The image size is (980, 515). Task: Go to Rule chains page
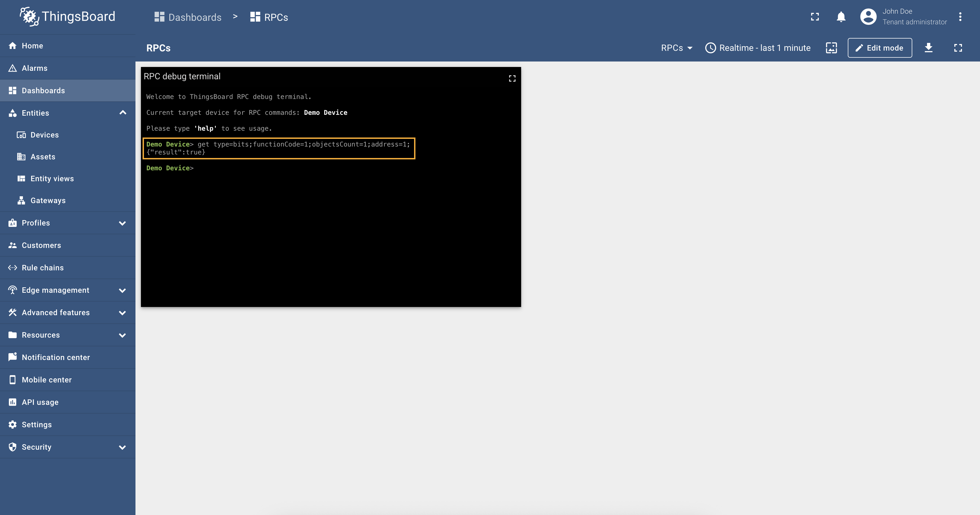(43, 268)
